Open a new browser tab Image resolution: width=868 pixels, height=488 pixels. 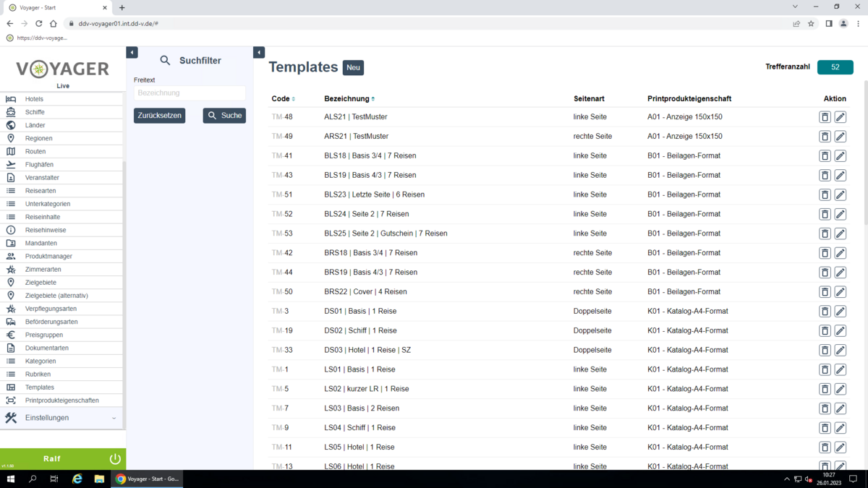point(122,8)
